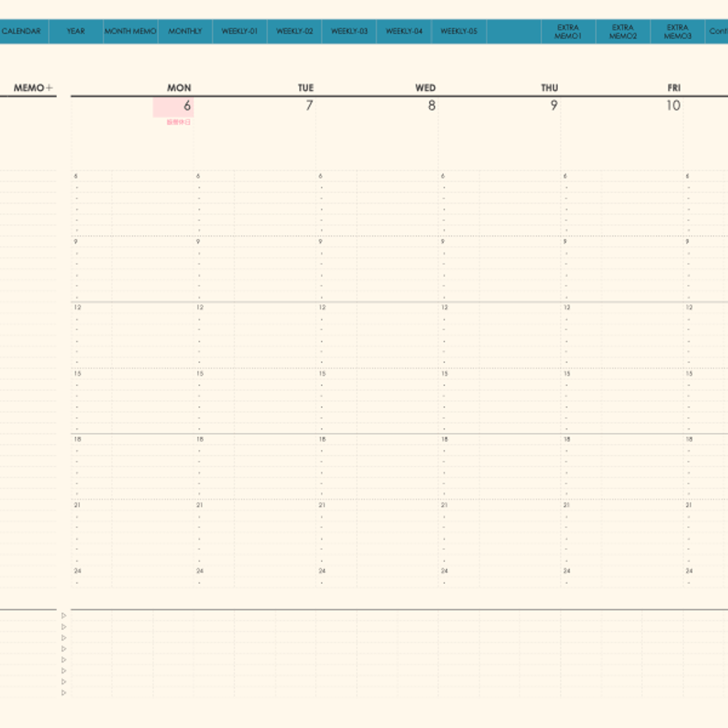728x728 pixels.
Task: Click the plus sign beside MEMO
Action: 49,88
